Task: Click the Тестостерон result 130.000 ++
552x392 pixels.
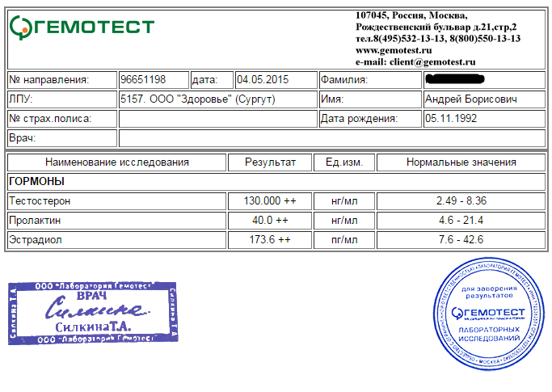Action: (x=270, y=200)
